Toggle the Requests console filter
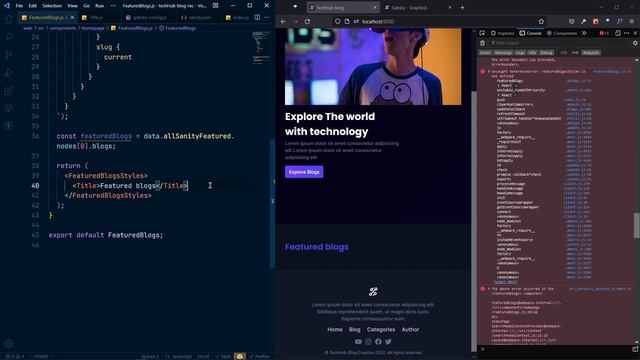 click(591, 53)
